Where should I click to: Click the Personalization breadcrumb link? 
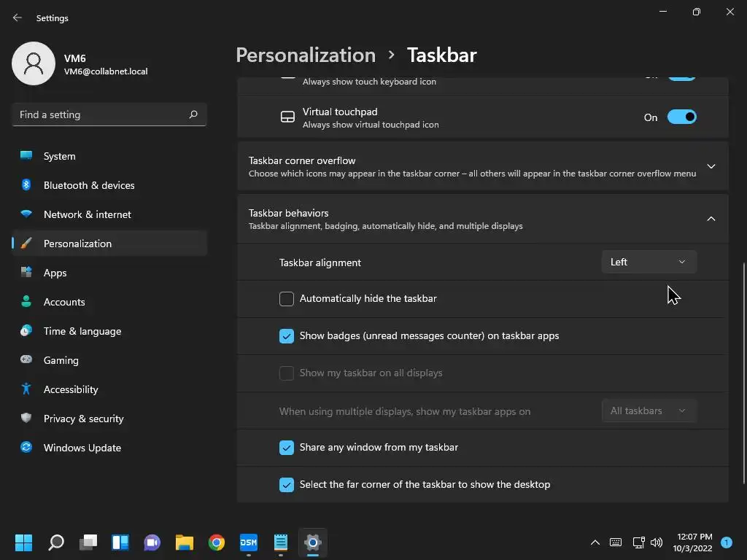[x=306, y=55]
